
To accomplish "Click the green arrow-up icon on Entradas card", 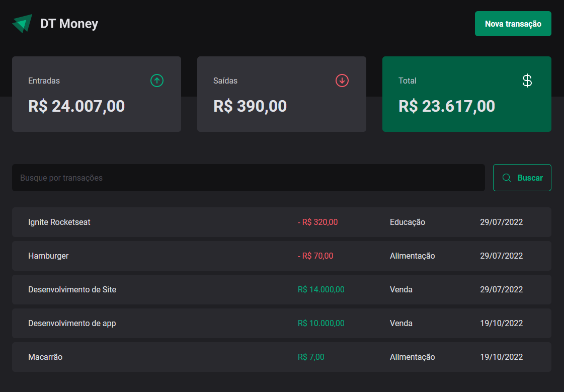I will click(x=157, y=81).
